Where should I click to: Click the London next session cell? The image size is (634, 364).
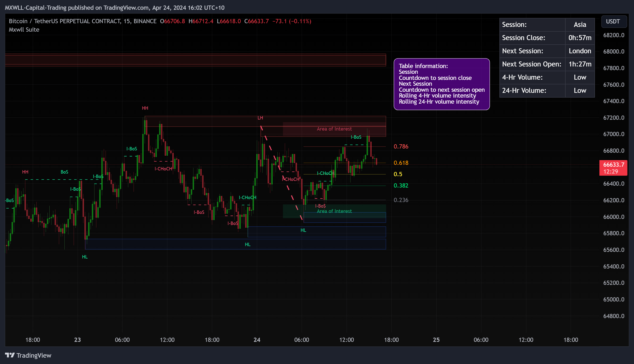pyautogui.click(x=580, y=51)
